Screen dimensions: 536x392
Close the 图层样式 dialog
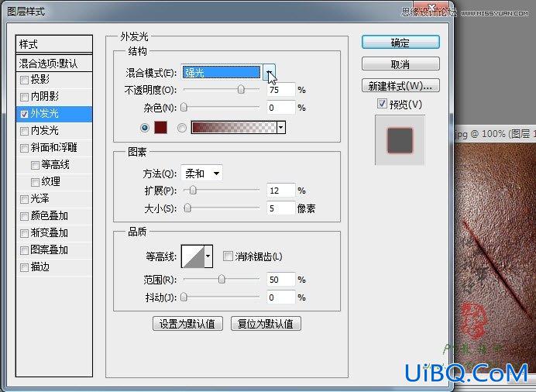pos(431,9)
